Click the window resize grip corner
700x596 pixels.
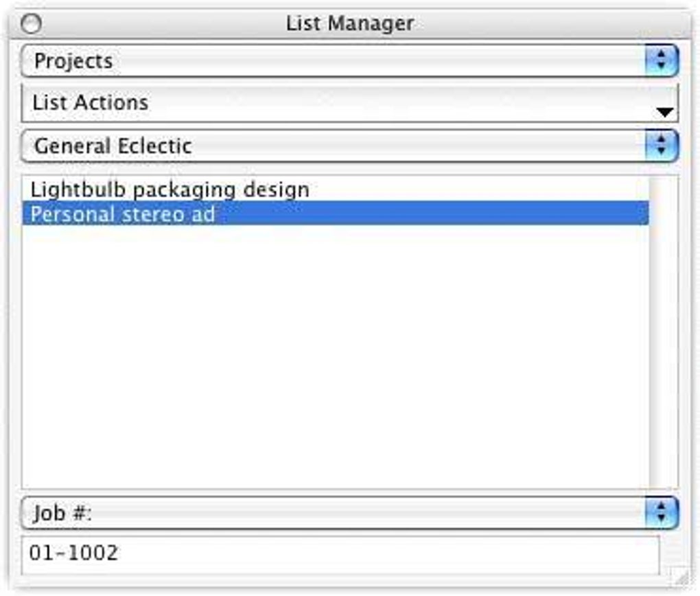(682, 580)
